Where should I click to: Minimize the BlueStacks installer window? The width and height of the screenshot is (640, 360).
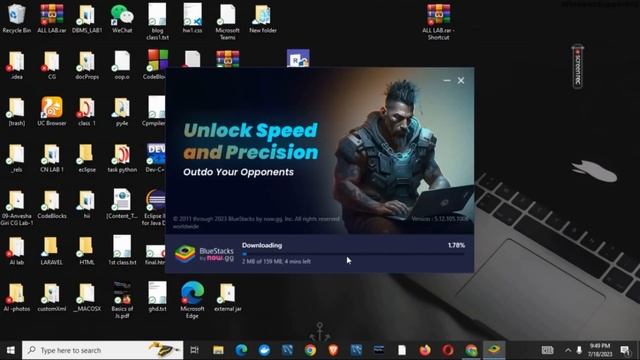[x=447, y=80]
